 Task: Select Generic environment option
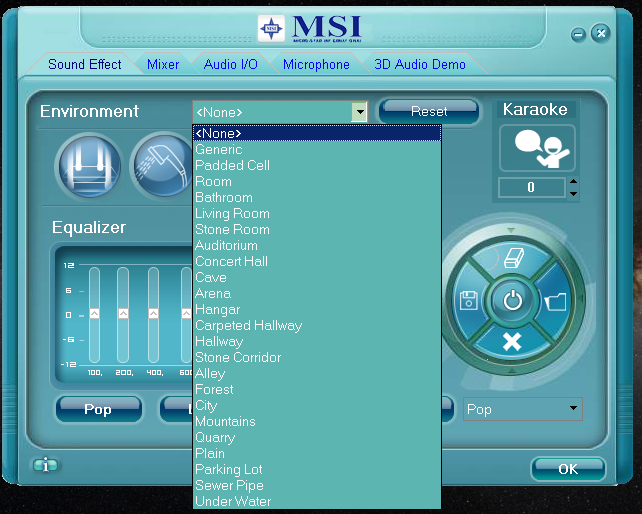click(317, 149)
